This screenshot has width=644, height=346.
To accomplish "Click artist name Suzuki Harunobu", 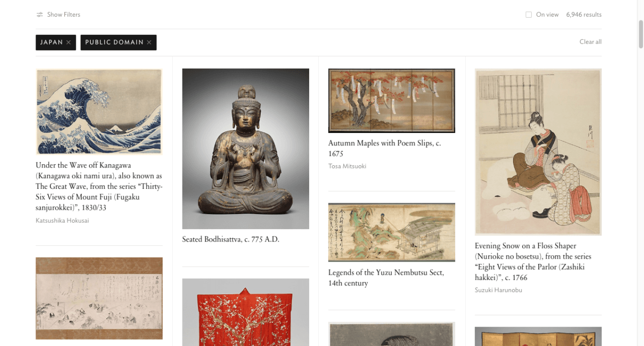I will coord(499,290).
